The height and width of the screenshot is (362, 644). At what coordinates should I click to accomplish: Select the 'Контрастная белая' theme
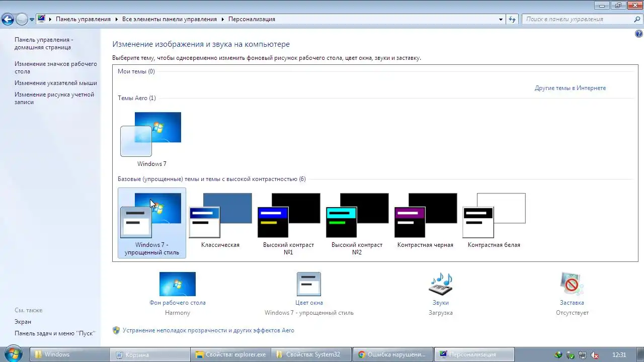(494, 221)
